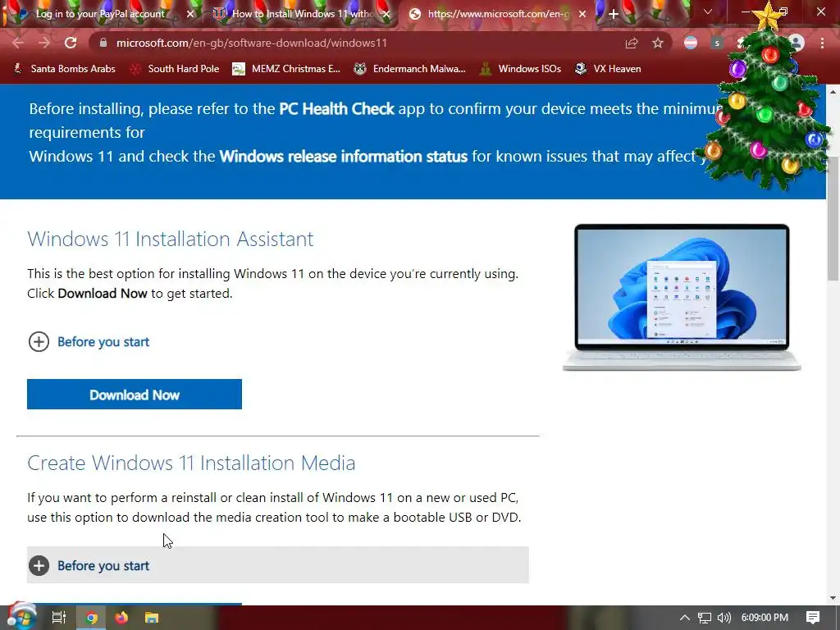Image resolution: width=840 pixels, height=630 pixels.
Task: Click the Chrome taskbar icon
Action: [91, 618]
